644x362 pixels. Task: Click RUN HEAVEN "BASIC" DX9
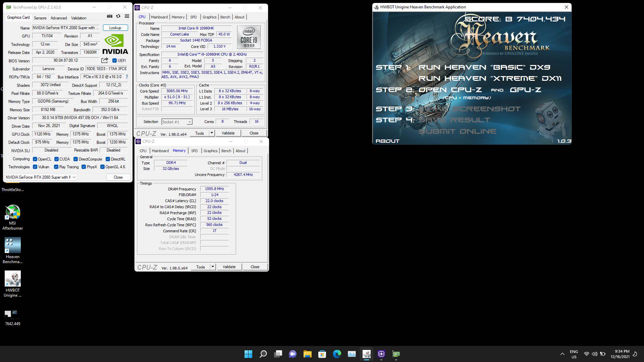tap(484, 67)
